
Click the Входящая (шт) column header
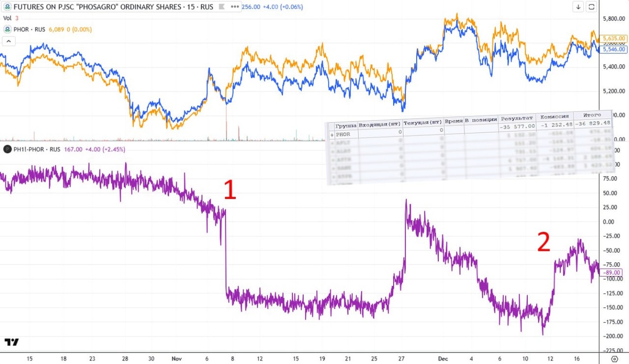[x=381, y=124]
